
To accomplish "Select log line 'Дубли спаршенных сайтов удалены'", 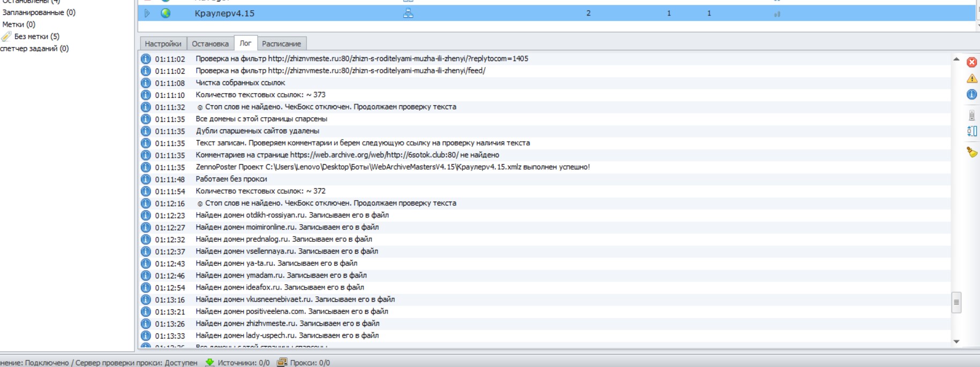I will coord(257,131).
